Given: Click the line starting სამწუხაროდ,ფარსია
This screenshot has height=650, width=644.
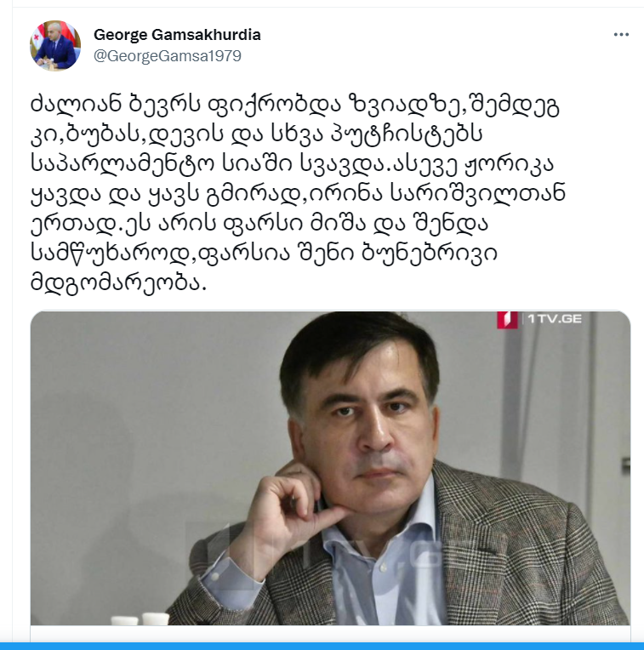Looking at the screenshot, I should pos(264,254).
